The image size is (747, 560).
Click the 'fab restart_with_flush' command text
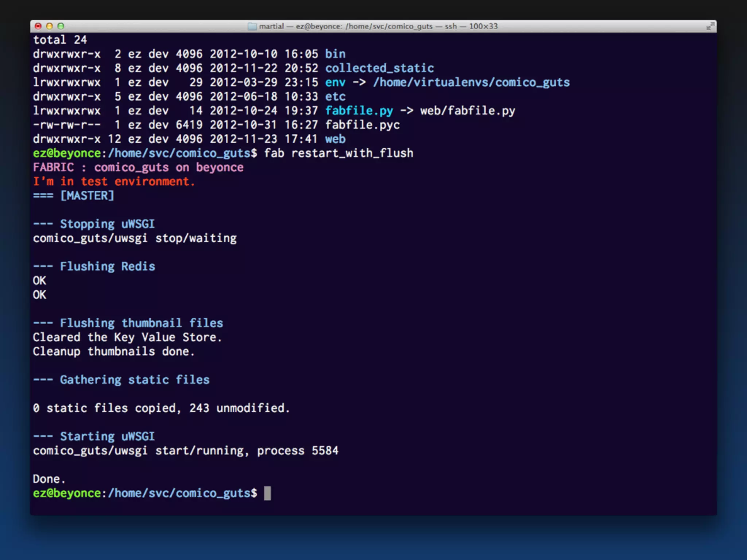click(338, 153)
